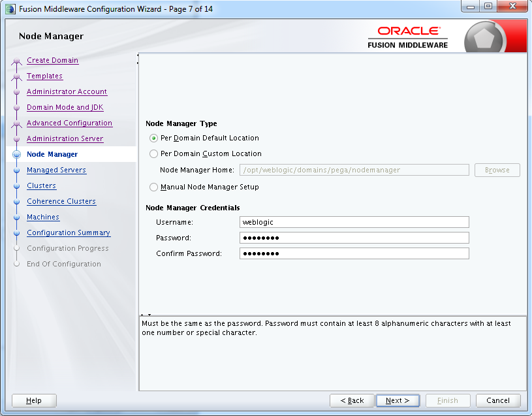The image size is (532, 416).
Task: Click the Managed Servers step bullet icon
Action: [16, 170]
